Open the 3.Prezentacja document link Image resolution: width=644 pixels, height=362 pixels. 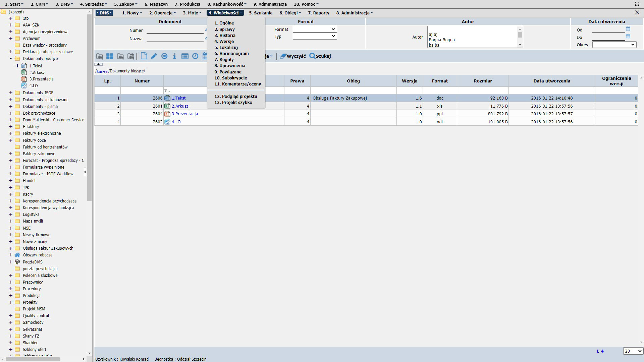coord(184,114)
